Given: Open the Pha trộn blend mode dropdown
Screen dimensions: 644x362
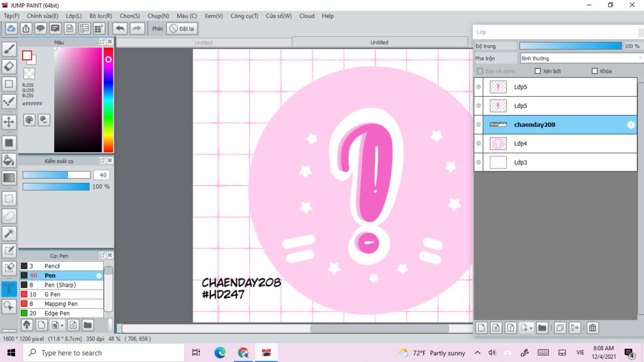Looking at the screenshot, I should pos(579,58).
